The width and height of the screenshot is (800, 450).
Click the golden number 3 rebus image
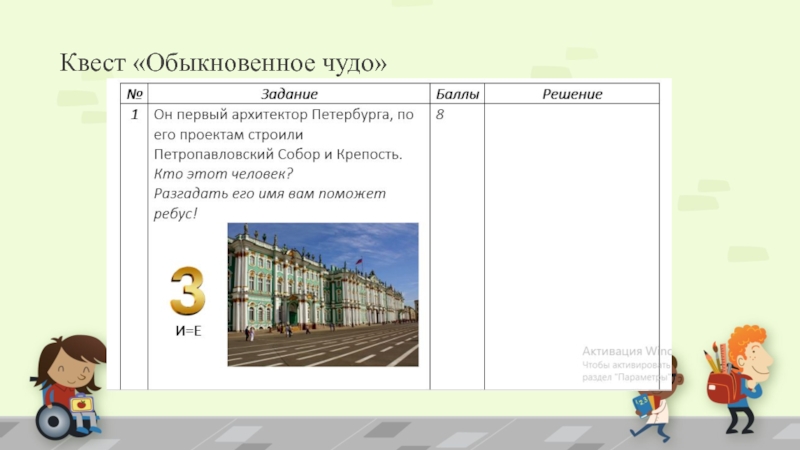click(x=187, y=291)
